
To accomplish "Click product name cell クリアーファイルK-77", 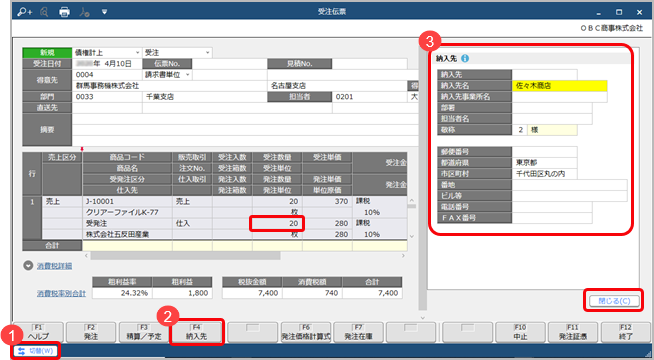I will click(x=127, y=212).
